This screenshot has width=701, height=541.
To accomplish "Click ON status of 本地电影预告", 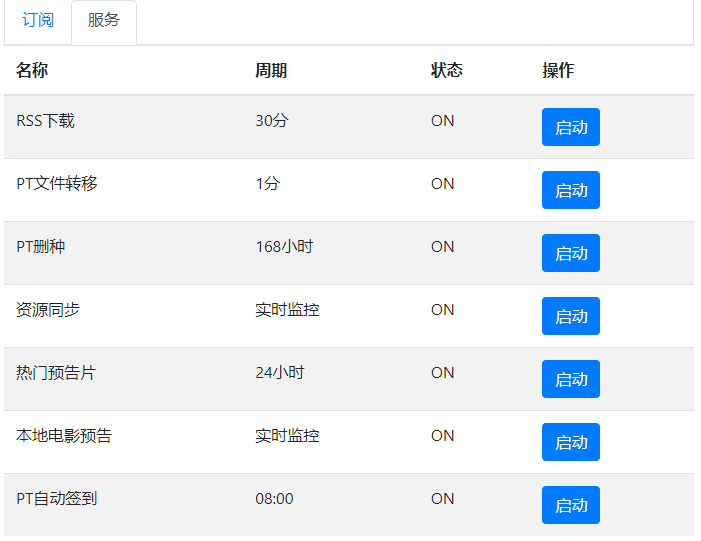I will (x=443, y=436).
